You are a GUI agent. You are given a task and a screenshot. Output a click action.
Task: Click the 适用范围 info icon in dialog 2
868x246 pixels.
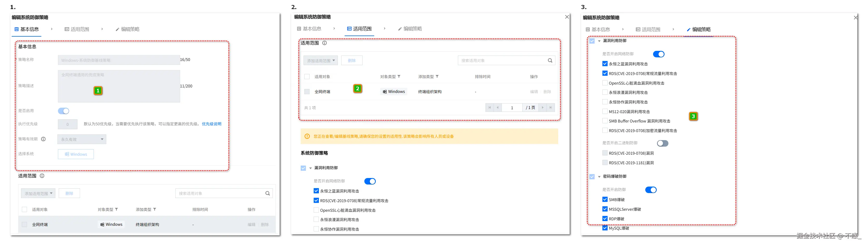pyautogui.click(x=325, y=43)
